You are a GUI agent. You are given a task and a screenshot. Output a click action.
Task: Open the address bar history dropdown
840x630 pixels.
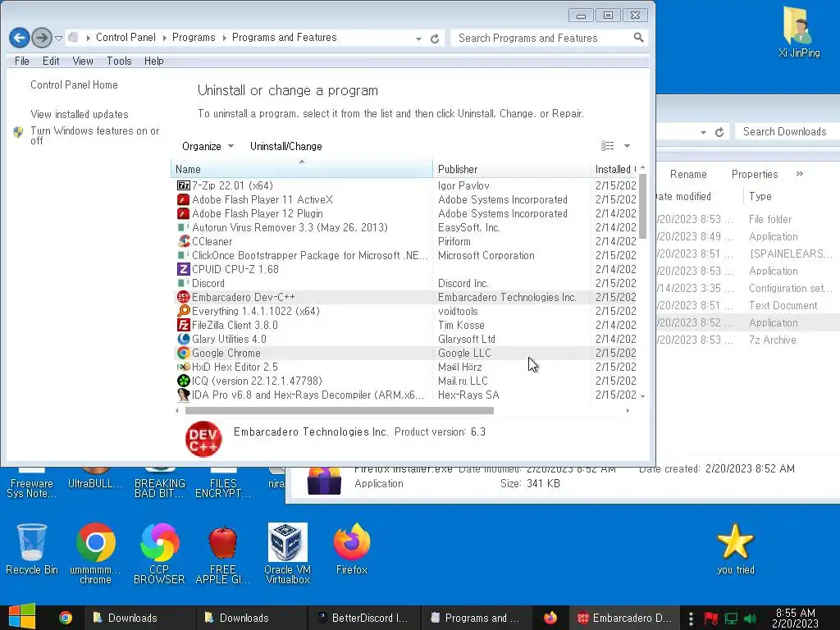(418, 39)
